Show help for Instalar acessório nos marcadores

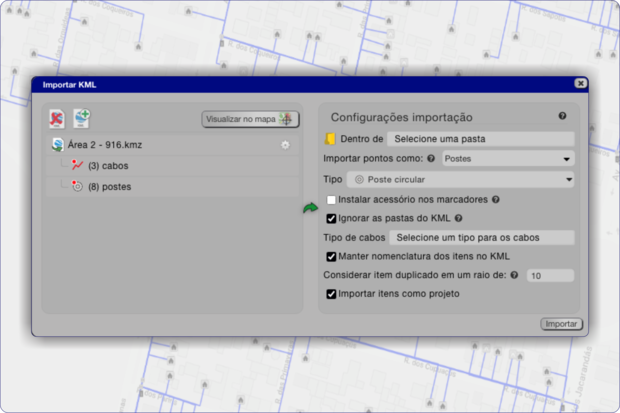(495, 200)
